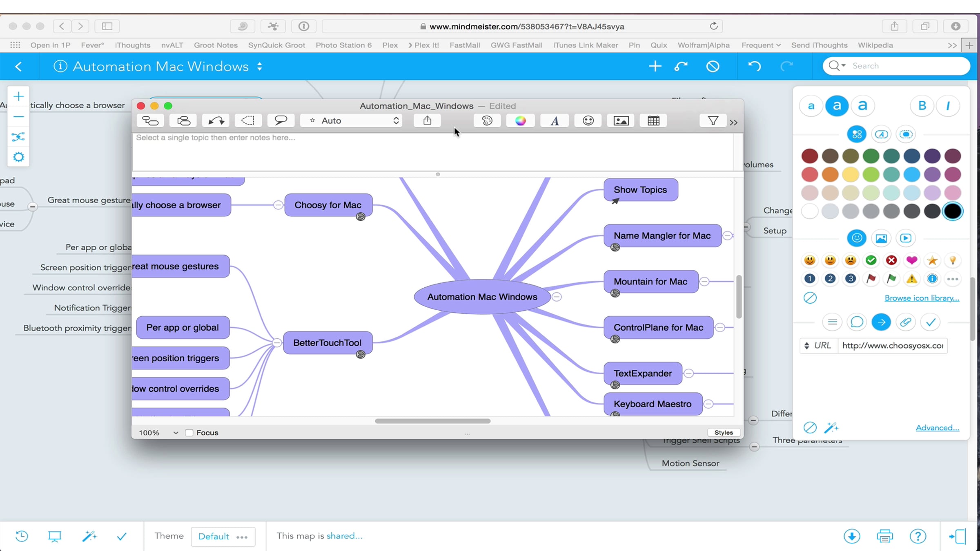Open the style palette icon in iThoughts toolbar
This screenshot has height=551, width=980.
coord(487,121)
